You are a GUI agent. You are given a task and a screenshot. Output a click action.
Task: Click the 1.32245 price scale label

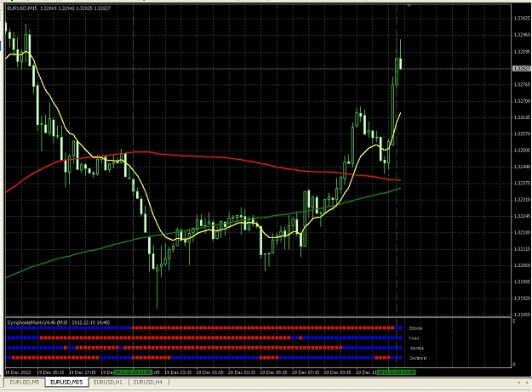click(x=522, y=216)
